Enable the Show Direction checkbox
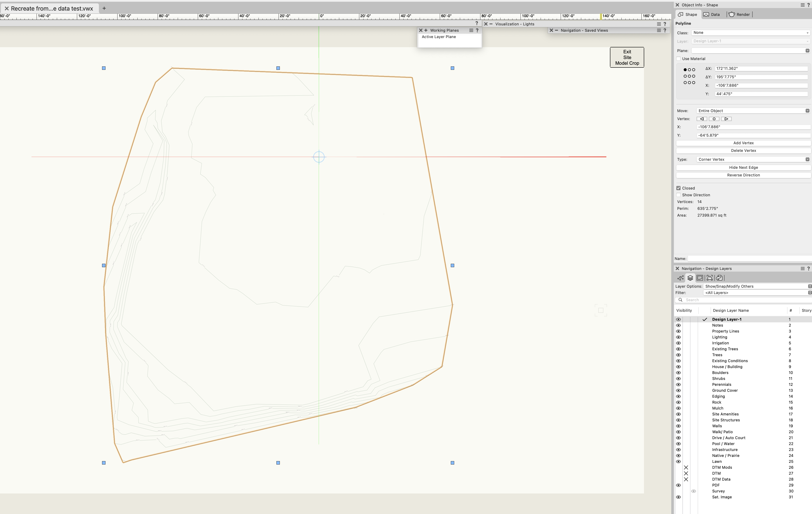 pyautogui.click(x=678, y=195)
